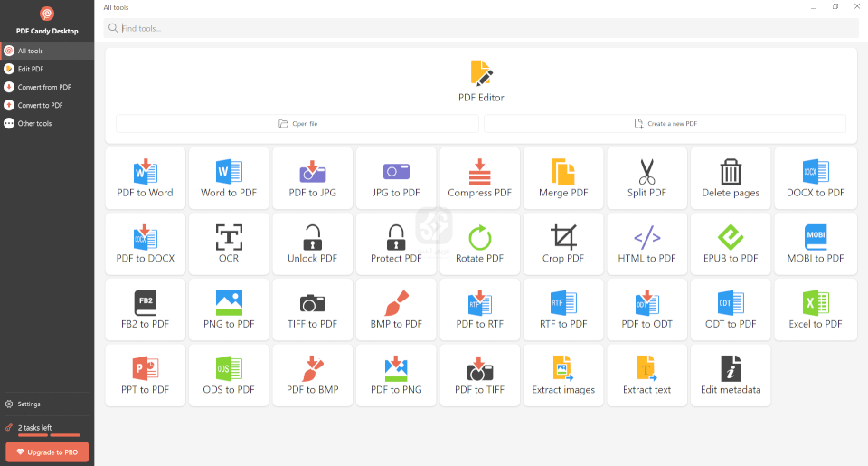Launch PDF to TIFF converter
Screen dimensions: 868x466
point(479,376)
